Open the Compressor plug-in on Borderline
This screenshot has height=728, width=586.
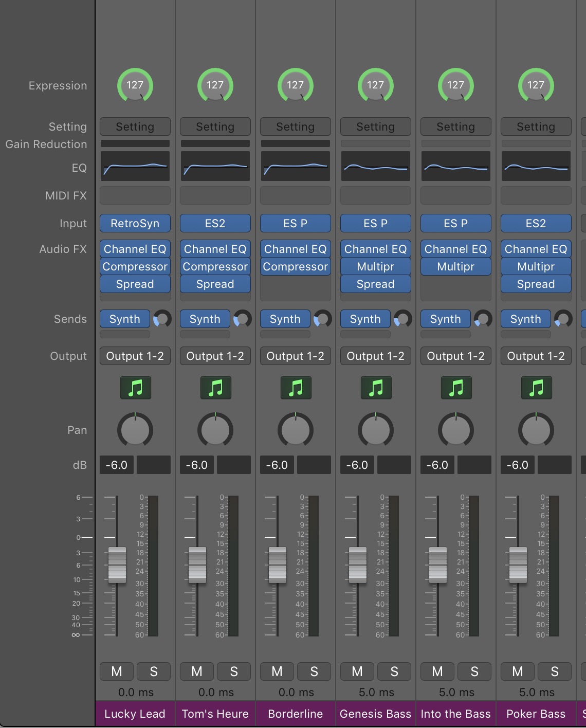pos(296,266)
